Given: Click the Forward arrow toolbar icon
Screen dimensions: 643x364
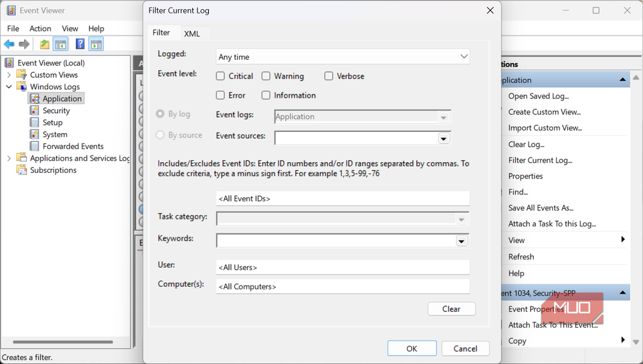Looking at the screenshot, I should [24, 44].
